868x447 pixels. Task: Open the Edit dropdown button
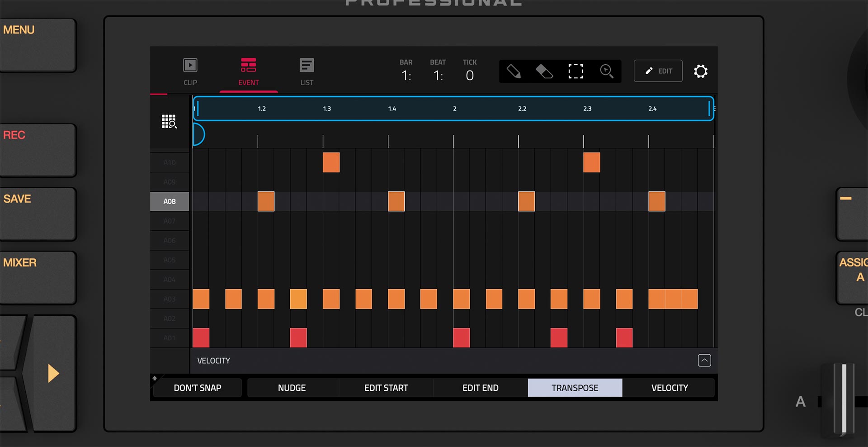tap(658, 71)
